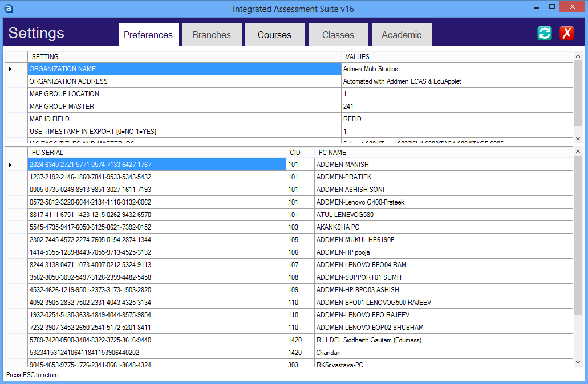Click PC name ADDMEN-Lenovo G400-Prateek
Image resolution: width=588 pixels, height=384 pixels.
click(x=444, y=202)
